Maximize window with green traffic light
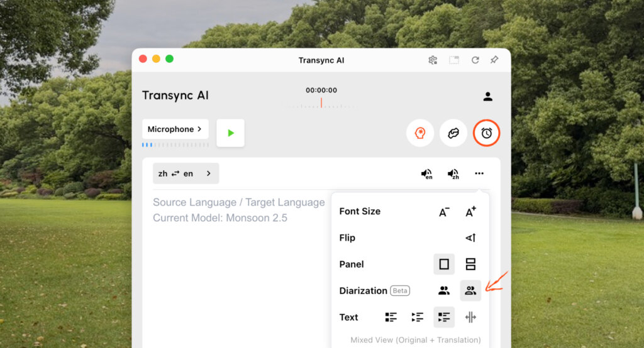 pyautogui.click(x=169, y=58)
